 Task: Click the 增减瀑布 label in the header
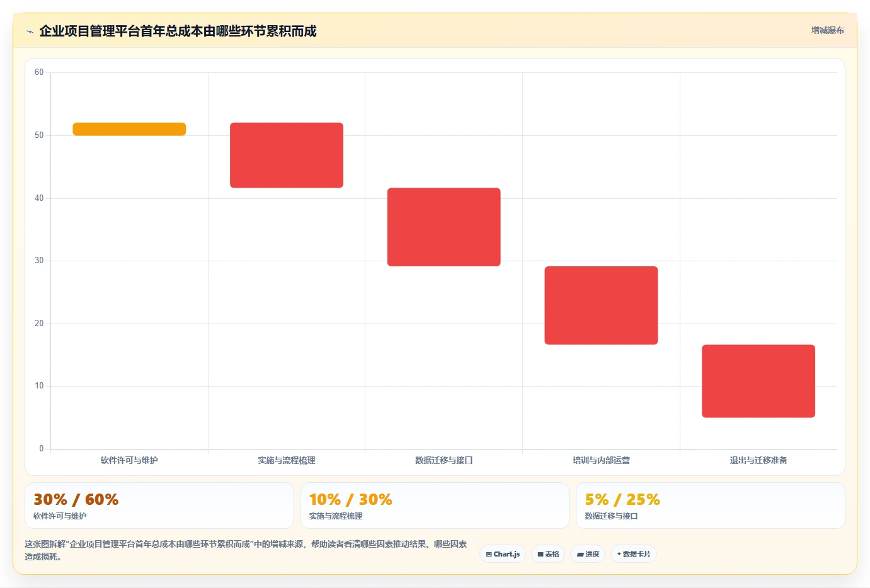tap(827, 30)
